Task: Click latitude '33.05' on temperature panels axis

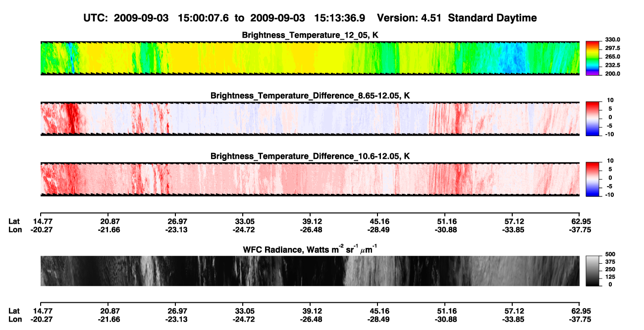Action: (243, 221)
